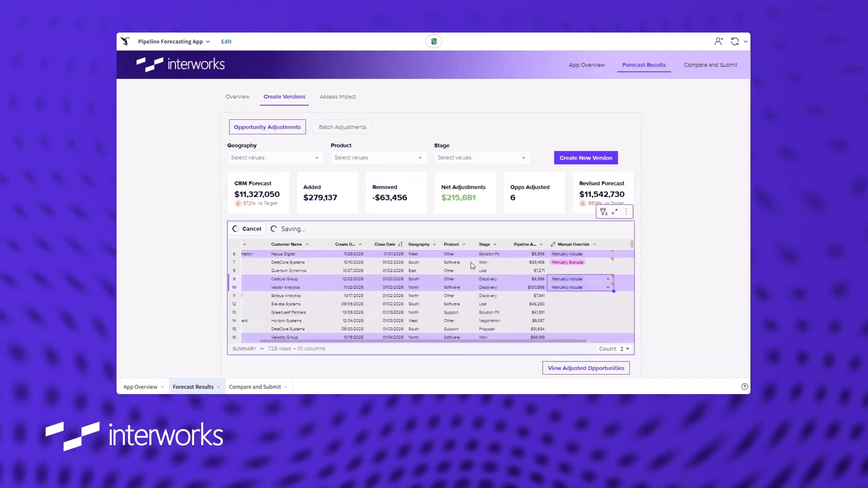The height and width of the screenshot is (488, 868).
Task: Open the table more options menu
Action: coord(626,211)
